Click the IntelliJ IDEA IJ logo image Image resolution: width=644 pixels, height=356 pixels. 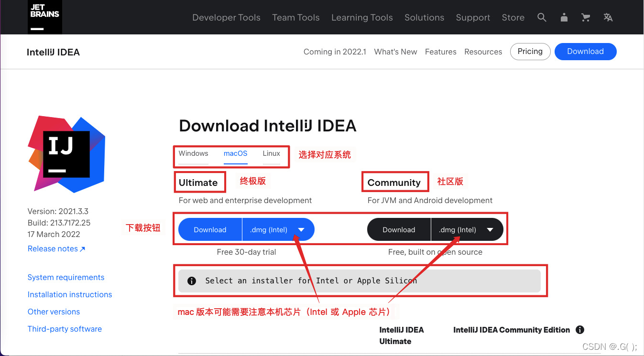[x=66, y=154]
